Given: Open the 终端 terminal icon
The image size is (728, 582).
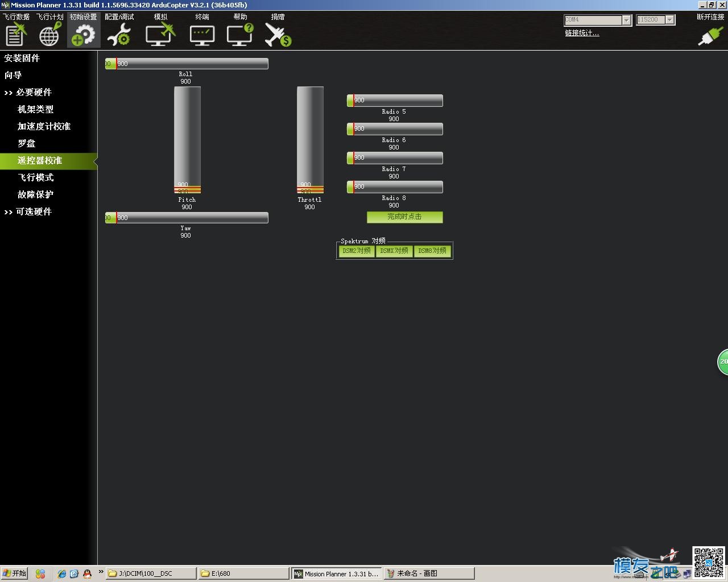Looking at the screenshot, I should point(202,34).
